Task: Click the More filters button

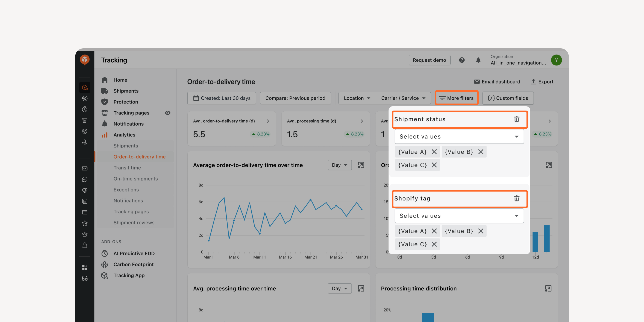Action: coord(457,98)
